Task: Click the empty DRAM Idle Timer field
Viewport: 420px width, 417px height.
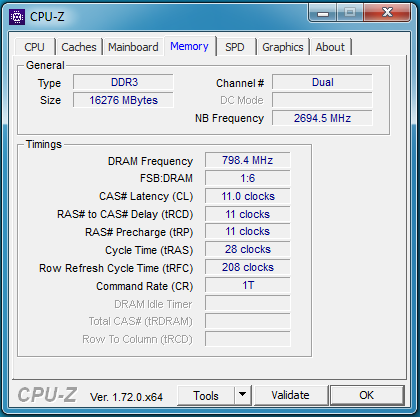Action: pos(248,303)
